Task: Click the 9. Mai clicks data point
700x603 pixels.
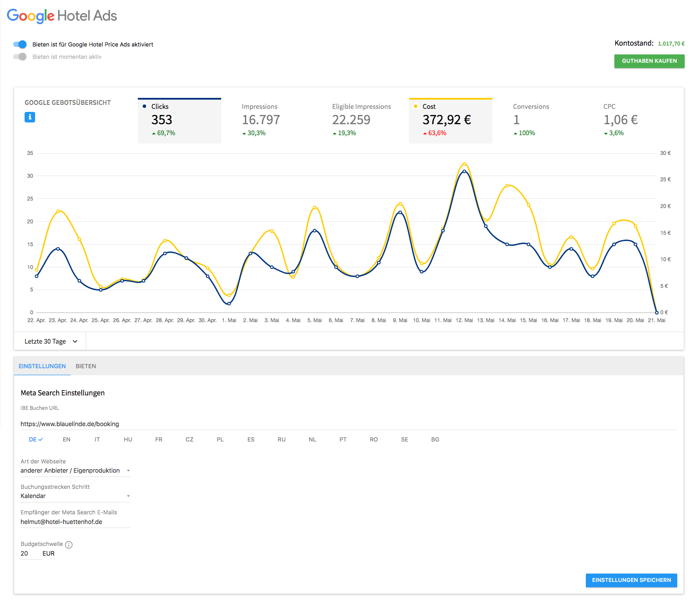Action: tap(400, 212)
